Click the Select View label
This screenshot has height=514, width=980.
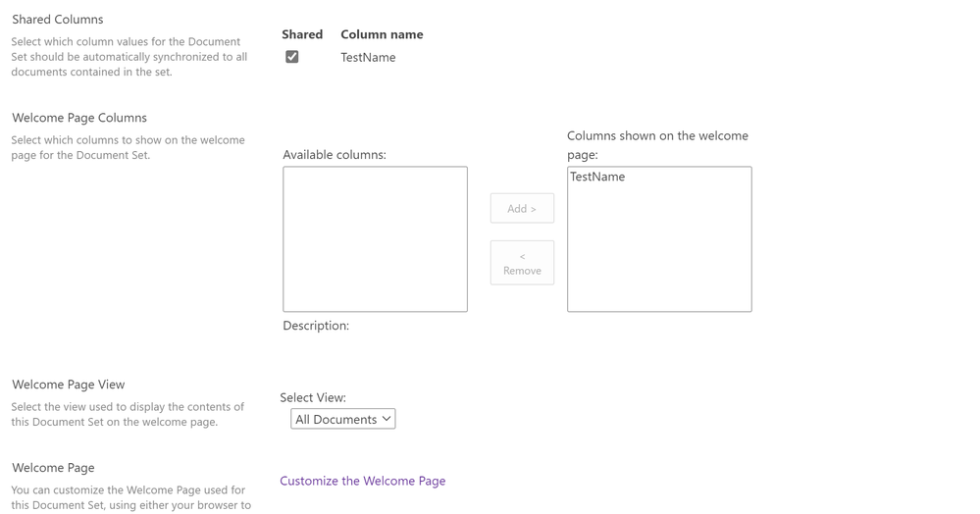point(313,397)
